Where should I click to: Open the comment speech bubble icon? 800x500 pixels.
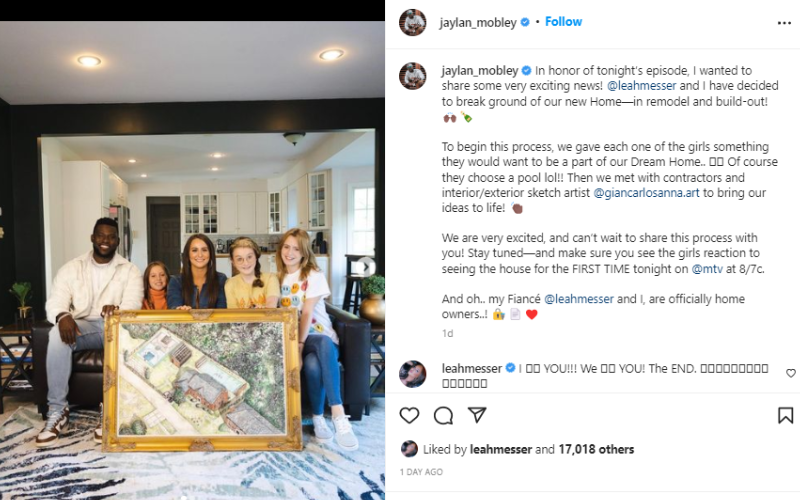443,416
